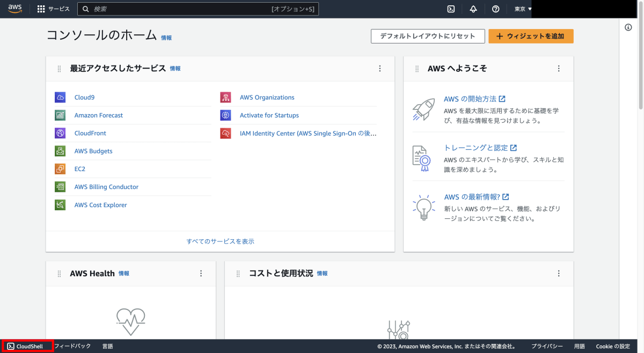Open the プライバシー footer link
Viewport: 644px width, 353px height.
(x=547, y=347)
